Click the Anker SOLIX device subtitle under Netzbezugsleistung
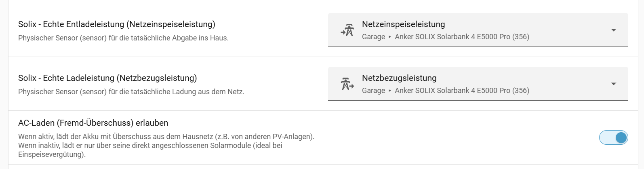This screenshot has height=169, width=644. tap(462, 91)
